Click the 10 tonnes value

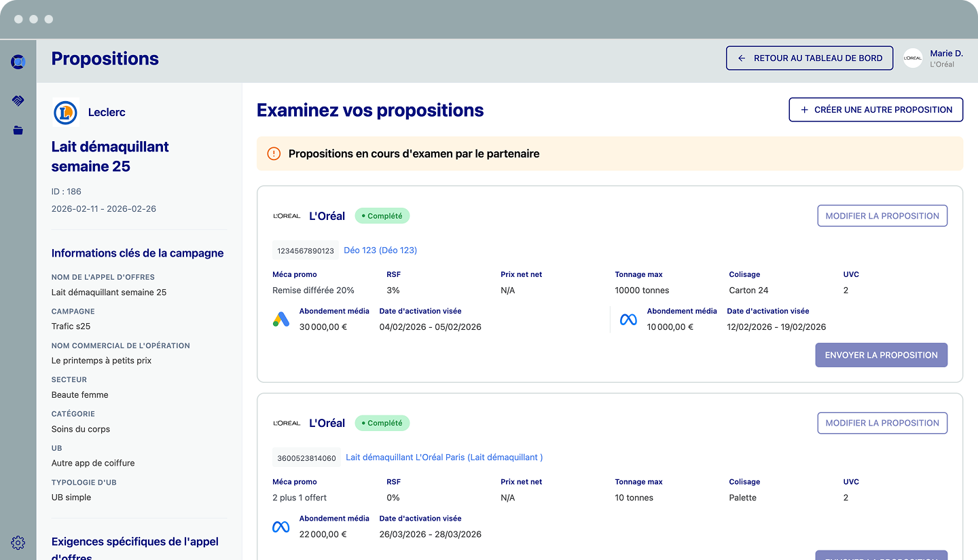(634, 498)
